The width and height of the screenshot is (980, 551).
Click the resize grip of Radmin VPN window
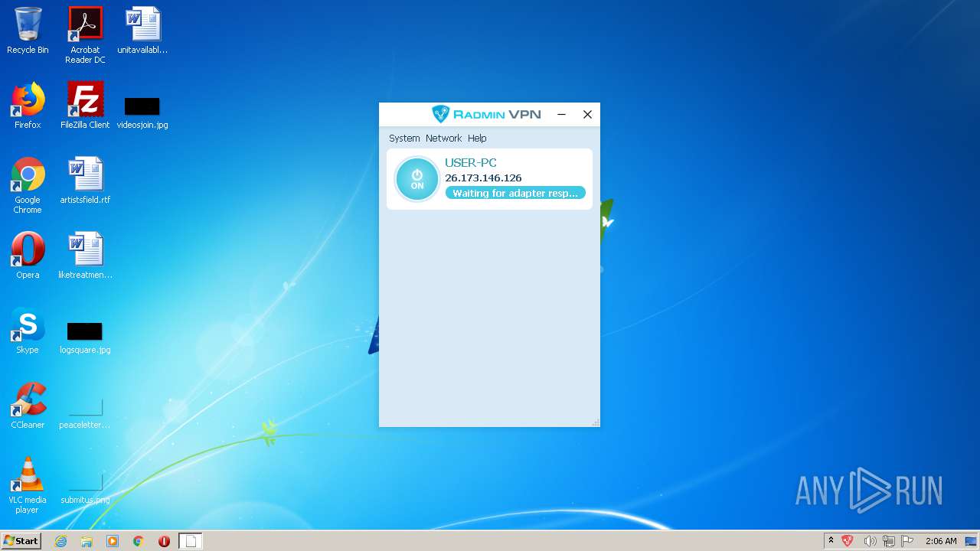[596, 422]
